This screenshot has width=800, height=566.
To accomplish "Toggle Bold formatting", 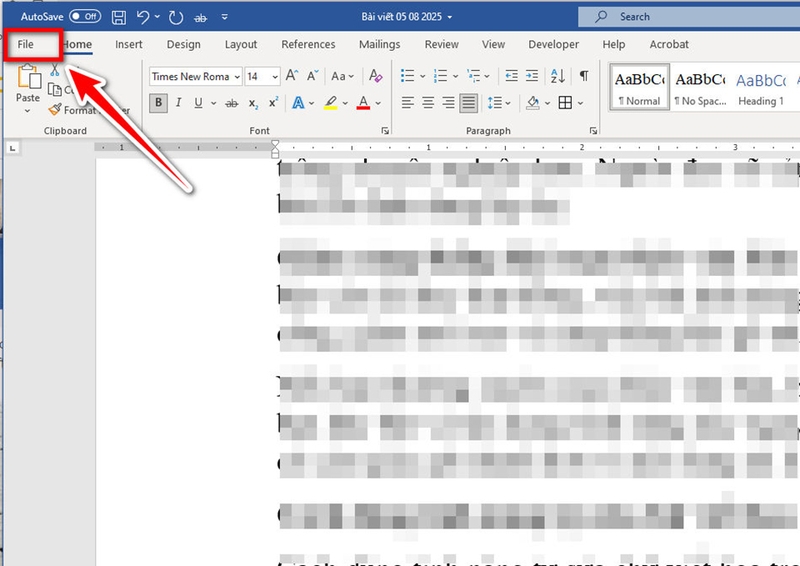I will pyautogui.click(x=158, y=103).
